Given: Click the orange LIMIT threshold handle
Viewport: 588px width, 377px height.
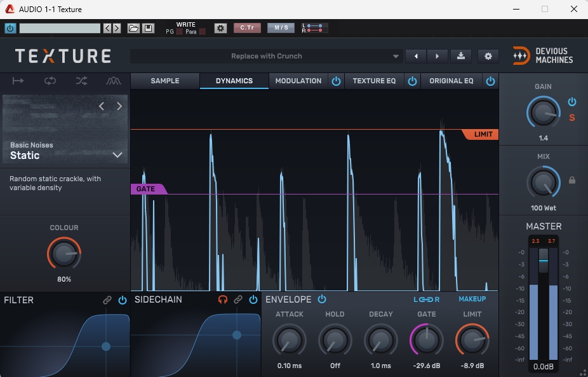Looking at the screenshot, I should point(481,134).
